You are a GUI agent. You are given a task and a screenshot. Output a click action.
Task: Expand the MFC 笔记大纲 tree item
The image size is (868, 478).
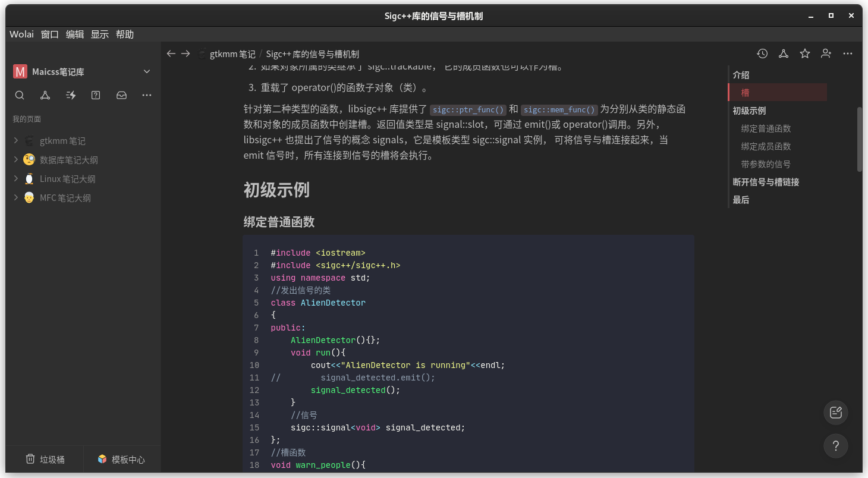tap(16, 198)
